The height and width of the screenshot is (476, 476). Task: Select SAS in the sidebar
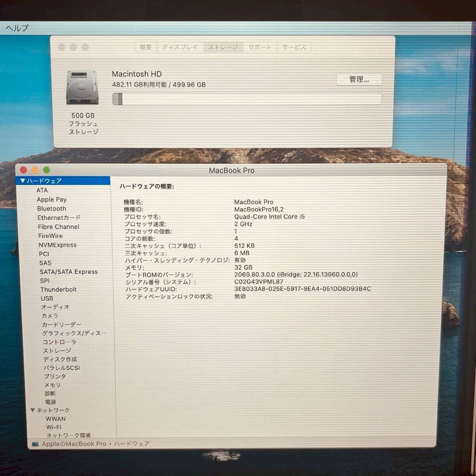(45, 263)
